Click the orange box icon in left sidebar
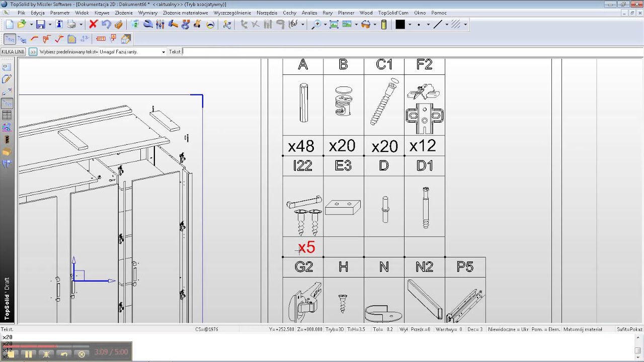644x362 pixels. pyautogui.click(x=7, y=152)
